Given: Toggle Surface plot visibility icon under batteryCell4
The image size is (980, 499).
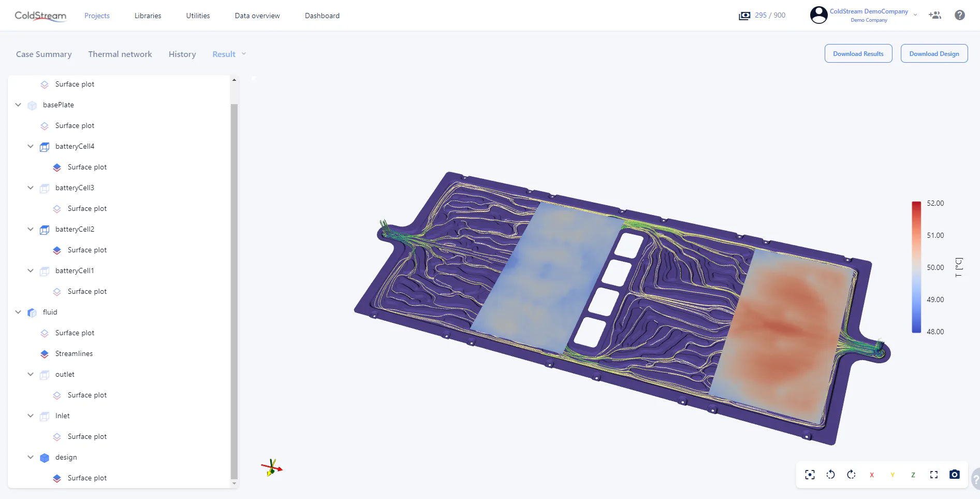Looking at the screenshot, I should pos(57,167).
